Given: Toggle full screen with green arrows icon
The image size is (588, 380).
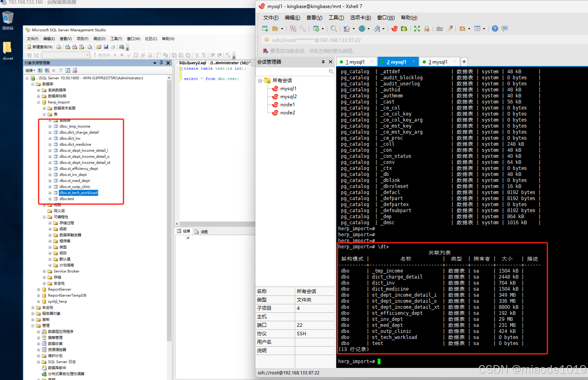Looking at the screenshot, I should click(x=417, y=29).
